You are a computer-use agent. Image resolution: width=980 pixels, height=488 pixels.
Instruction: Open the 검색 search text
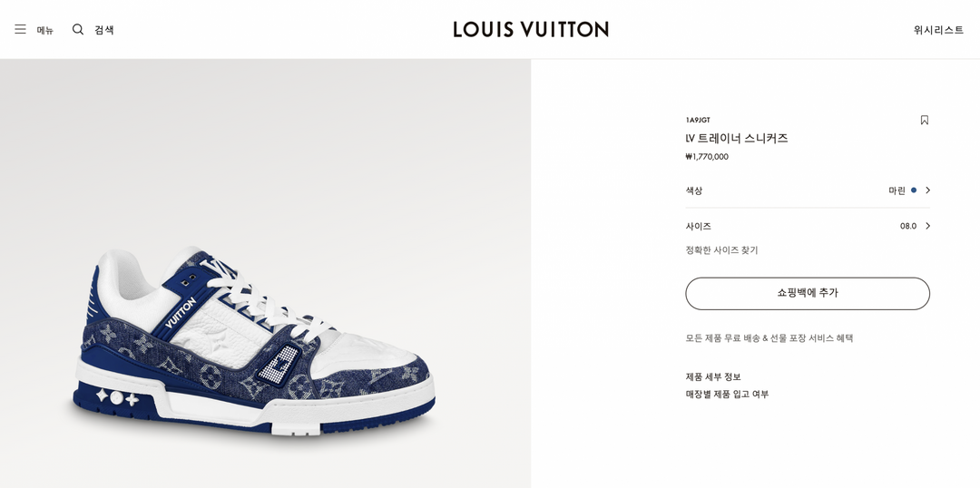(104, 29)
